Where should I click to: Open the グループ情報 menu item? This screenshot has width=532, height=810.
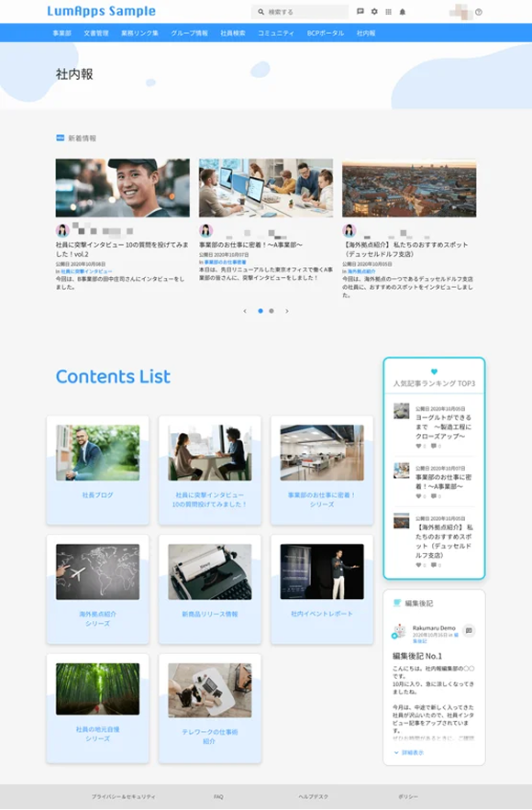(x=189, y=33)
